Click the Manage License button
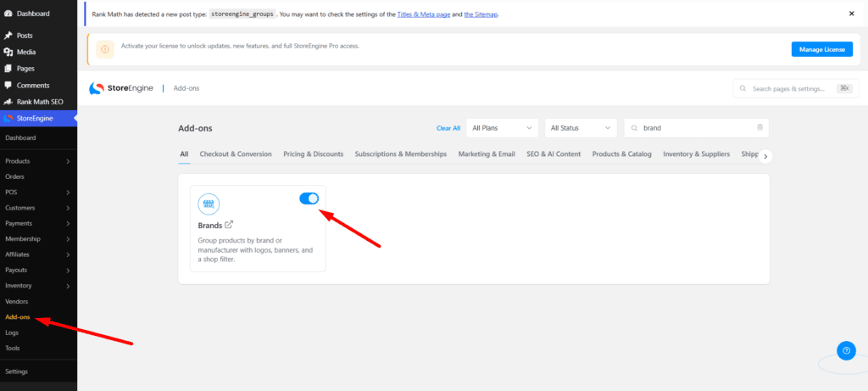The width and height of the screenshot is (868, 391). pos(822,49)
